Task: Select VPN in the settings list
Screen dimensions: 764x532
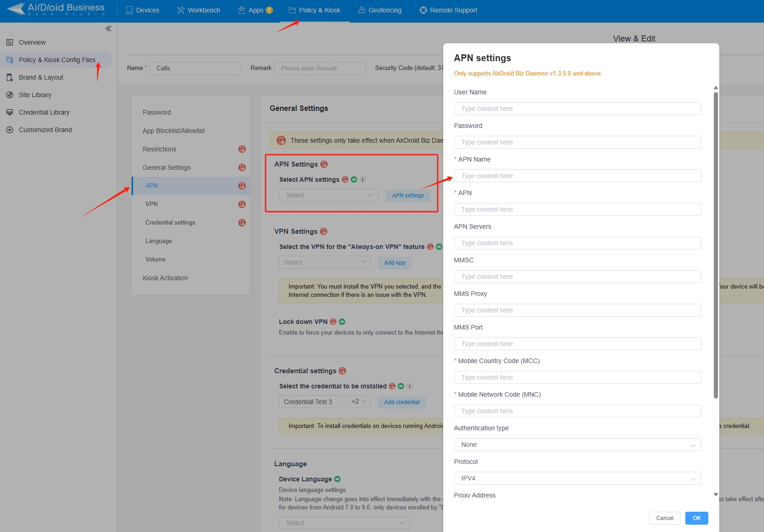Action: click(x=151, y=204)
